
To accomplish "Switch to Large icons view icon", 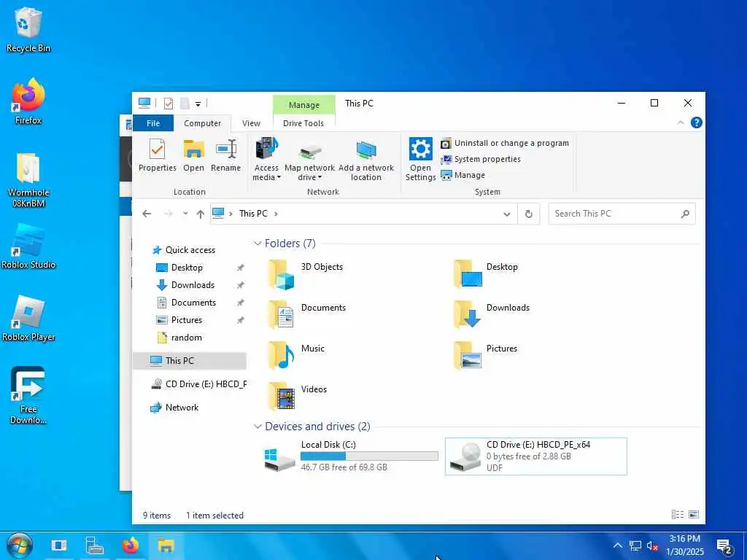I will click(694, 514).
